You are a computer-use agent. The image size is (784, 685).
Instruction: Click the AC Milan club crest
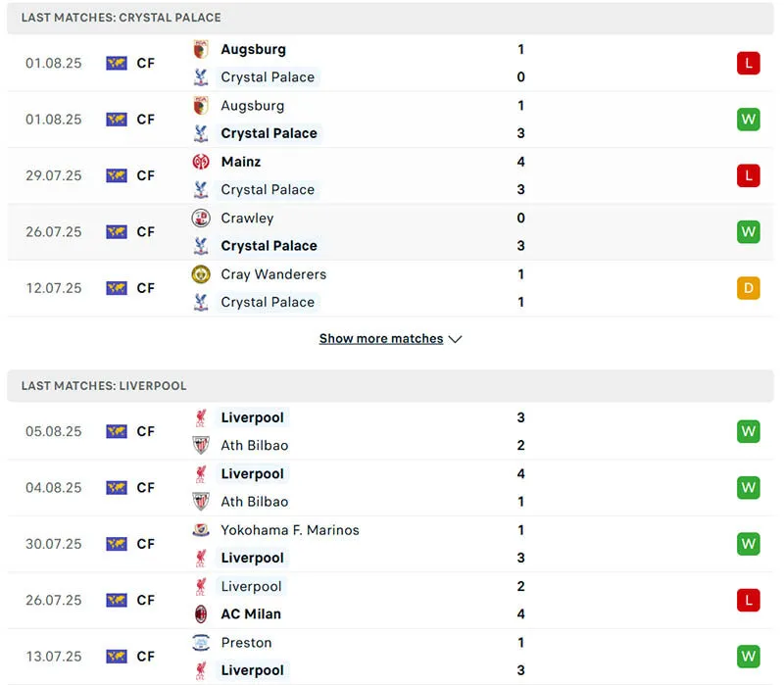201,613
